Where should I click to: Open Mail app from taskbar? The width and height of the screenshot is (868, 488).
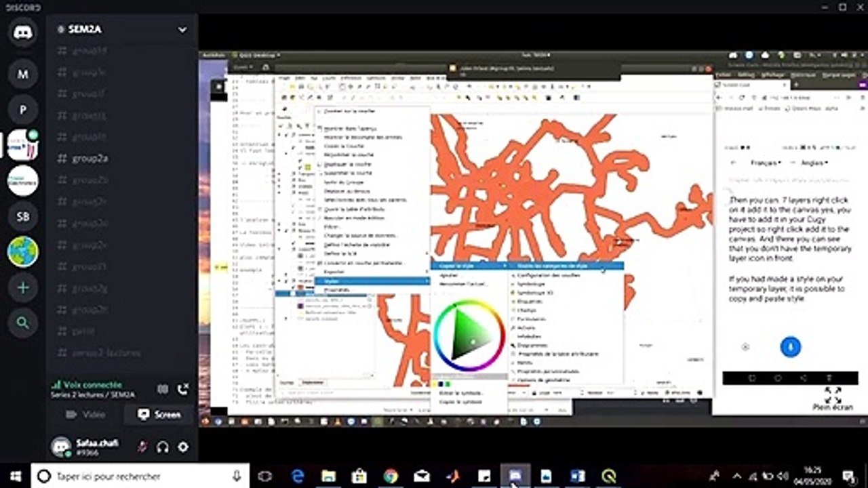click(422, 476)
